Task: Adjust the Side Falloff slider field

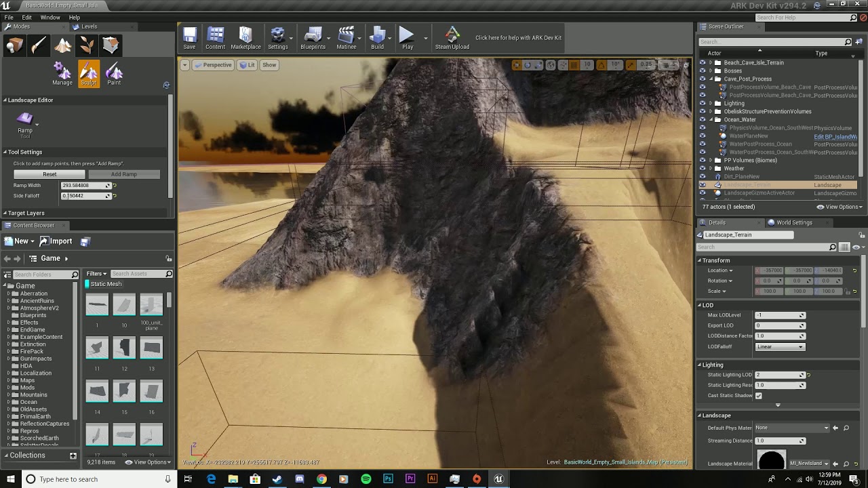Action: point(85,196)
